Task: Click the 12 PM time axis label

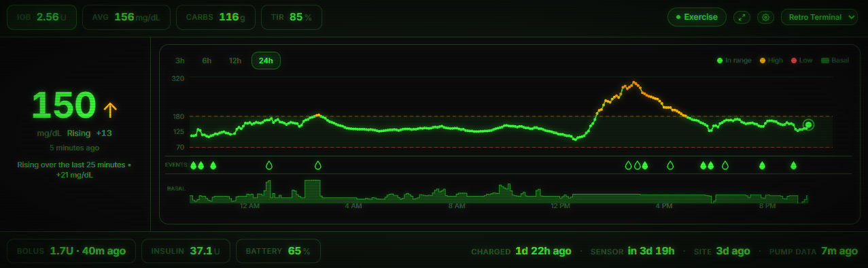Action: (561, 206)
